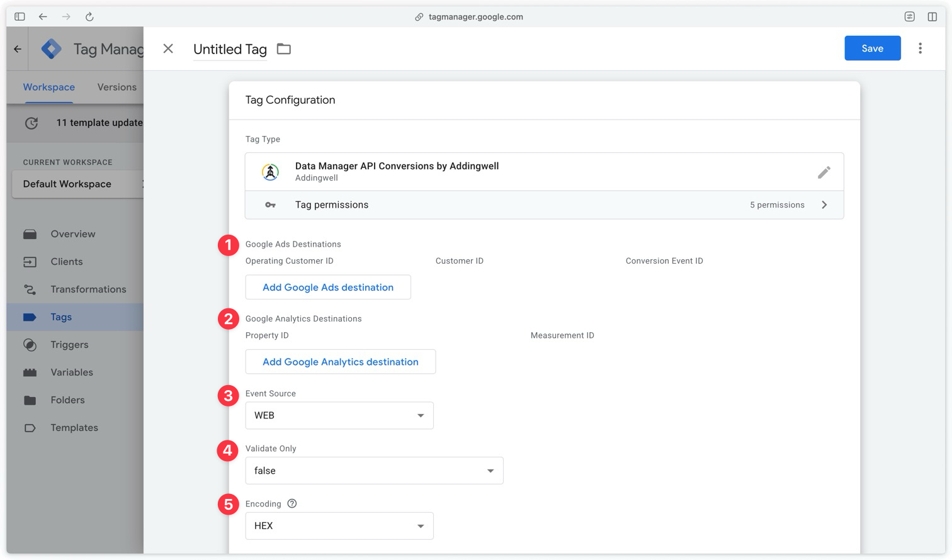Open Clients in the sidebar
The height and width of the screenshot is (560, 952).
coord(67,262)
